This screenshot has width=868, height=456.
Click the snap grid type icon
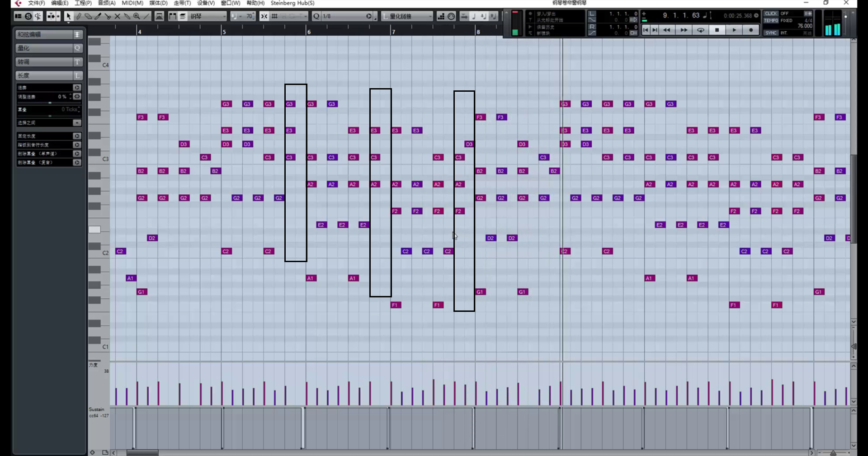click(274, 16)
